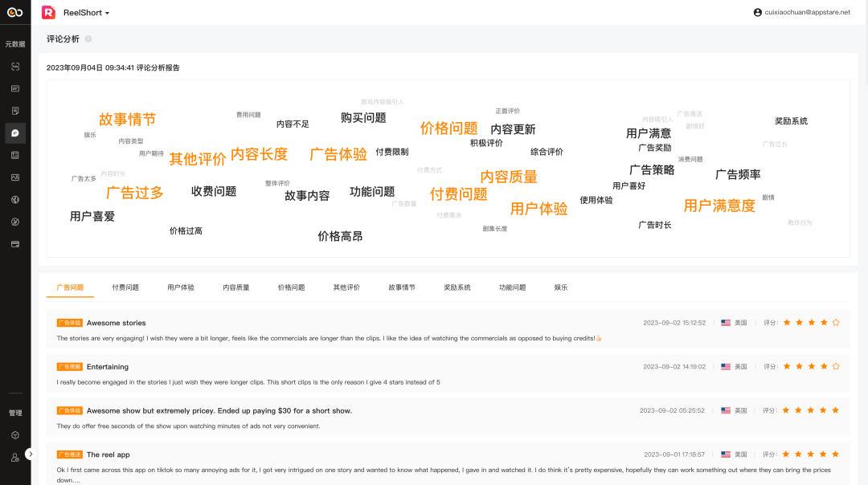Click the US flag next to the first review date
This screenshot has width=868, height=485.
tap(724, 322)
